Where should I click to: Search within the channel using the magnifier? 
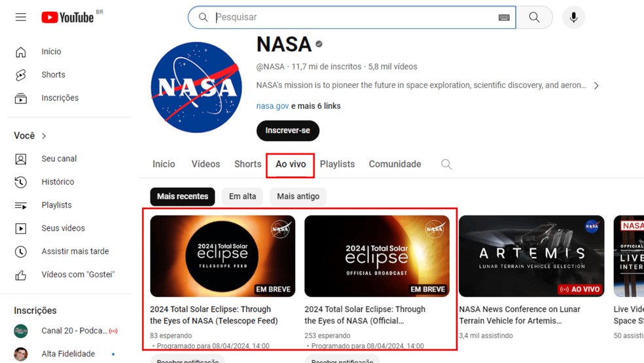pos(446,164)
